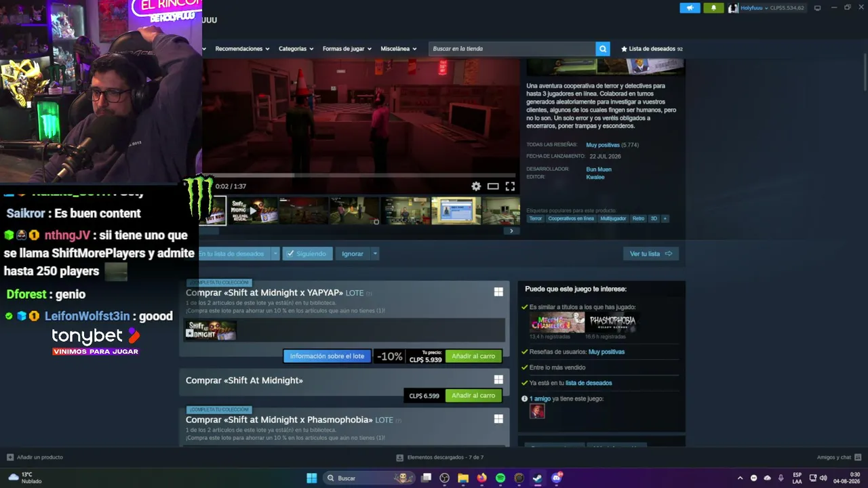Click the Windows icon on Shift At Midnight purchase
The width and height of the screenshot is (868, 488).
[498, 380]
